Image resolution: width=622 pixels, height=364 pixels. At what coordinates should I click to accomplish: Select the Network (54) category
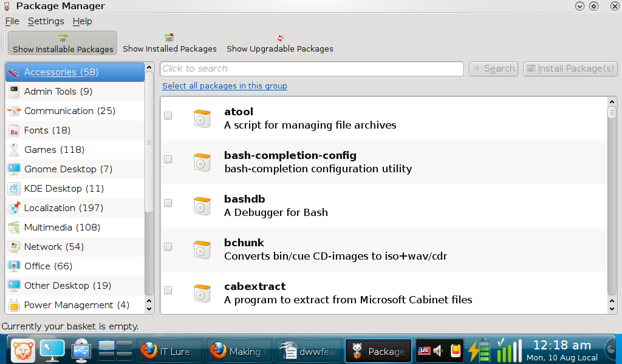point(75,247)
